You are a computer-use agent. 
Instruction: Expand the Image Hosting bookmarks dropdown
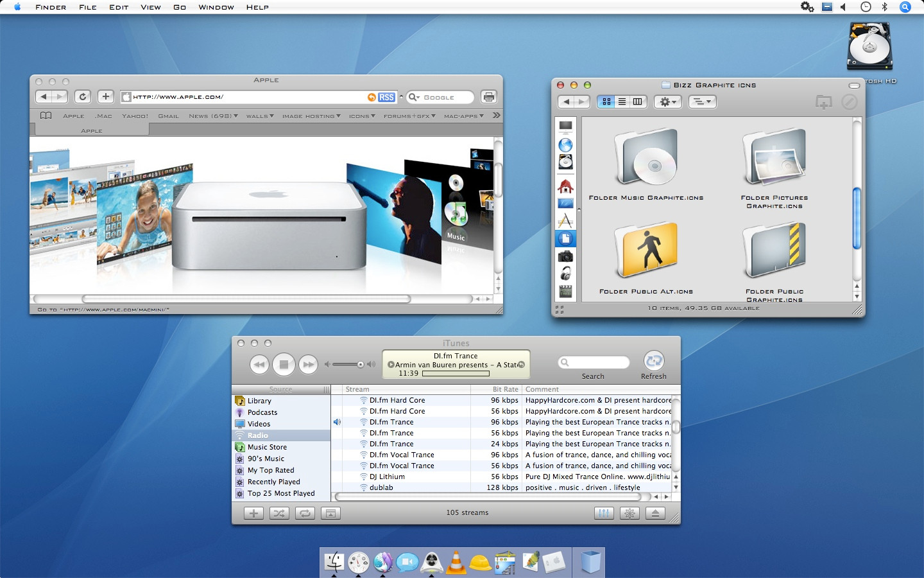coord(311,116)
